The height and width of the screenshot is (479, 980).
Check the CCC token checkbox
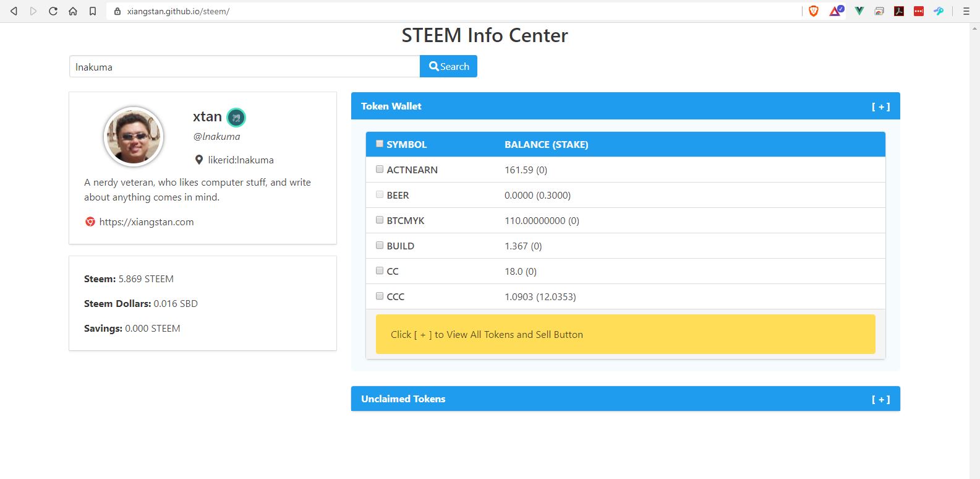pyautogui.click(x=380, y=296)
